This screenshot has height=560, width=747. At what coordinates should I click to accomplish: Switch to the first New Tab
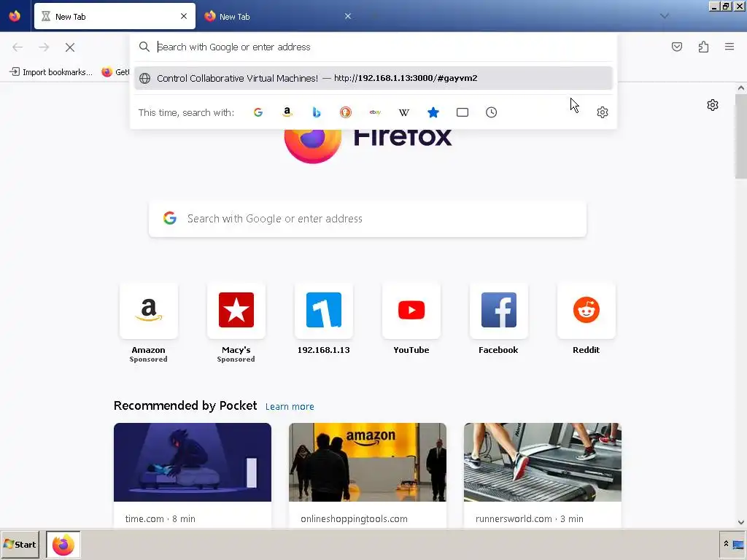pyautogui.click(x=115, y=16)
